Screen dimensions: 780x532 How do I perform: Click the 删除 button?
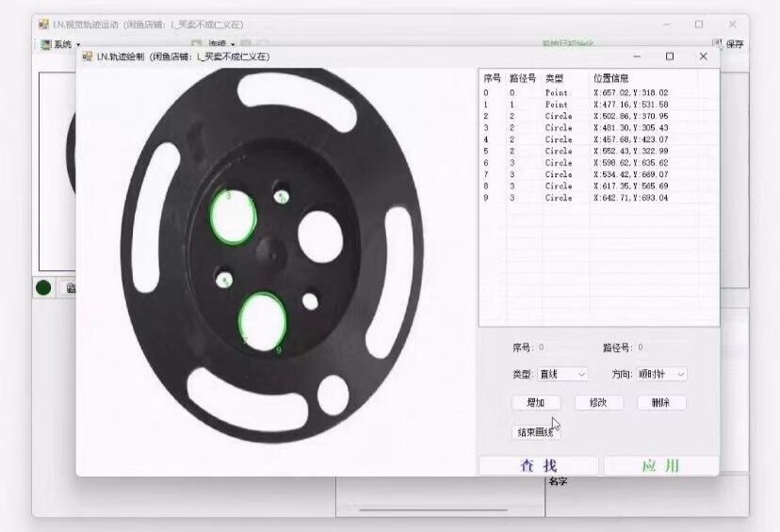(661, 402)
